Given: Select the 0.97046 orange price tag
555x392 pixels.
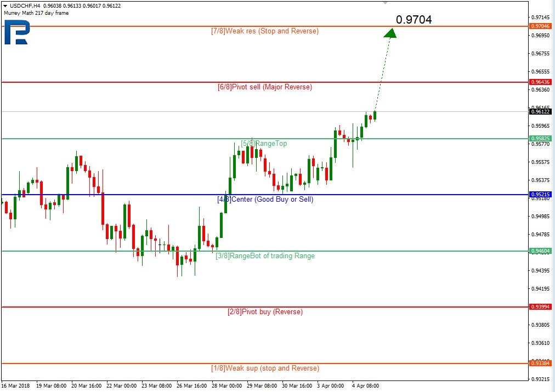Looking at the screenshot, I should 540,26.
